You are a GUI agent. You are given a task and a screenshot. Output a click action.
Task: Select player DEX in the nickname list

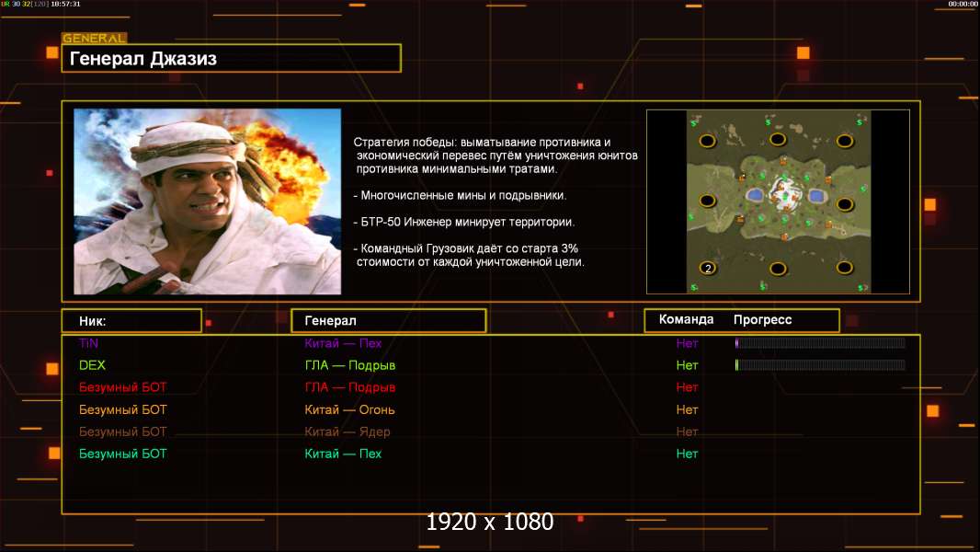tap(92, 365)
